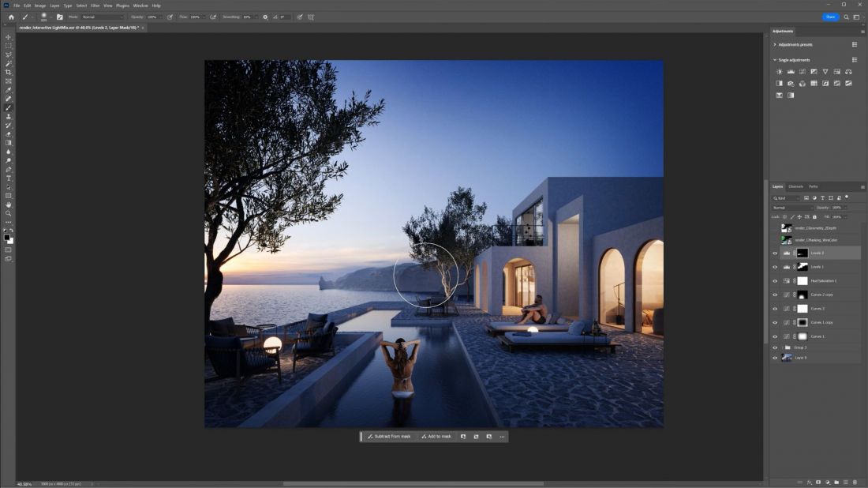The width and height of the screenshot is (868, 488).
Task: Toggle visibility of bottom Layer 0
Action: (x=775, y=358)
